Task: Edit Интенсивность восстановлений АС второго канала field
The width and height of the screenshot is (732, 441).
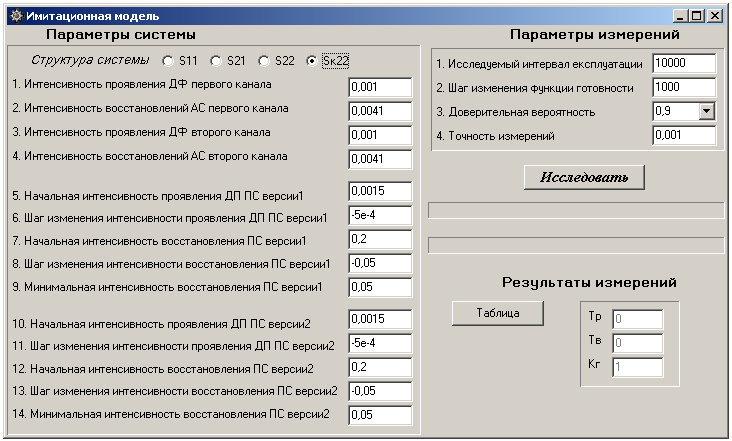Action: pos(380,159)
